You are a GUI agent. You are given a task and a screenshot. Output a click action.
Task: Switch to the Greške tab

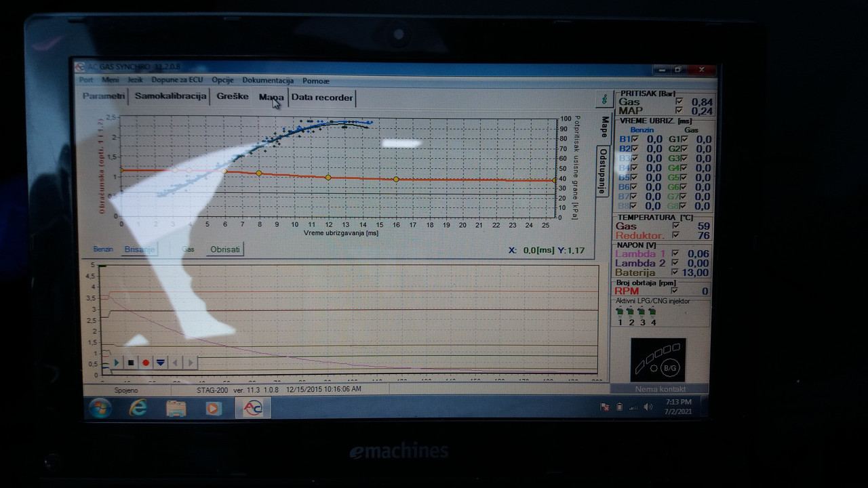point(233,96)
